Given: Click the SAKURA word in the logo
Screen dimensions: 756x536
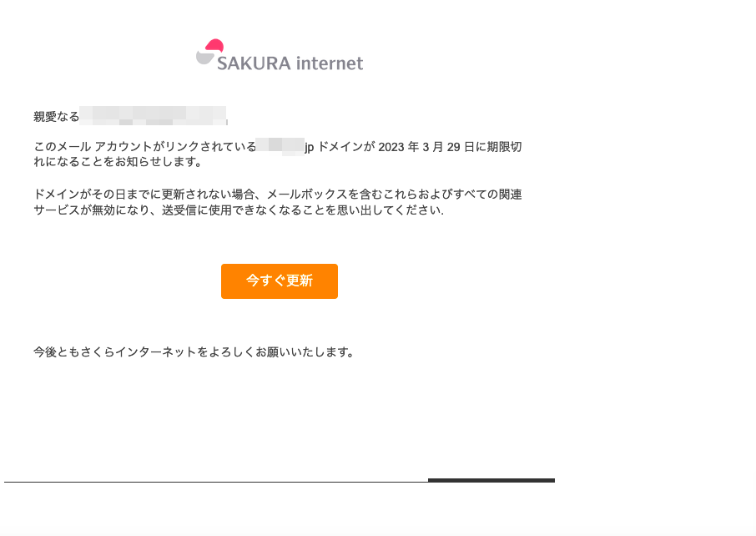Looking at the screenshot, I should [x=255, y=63].
